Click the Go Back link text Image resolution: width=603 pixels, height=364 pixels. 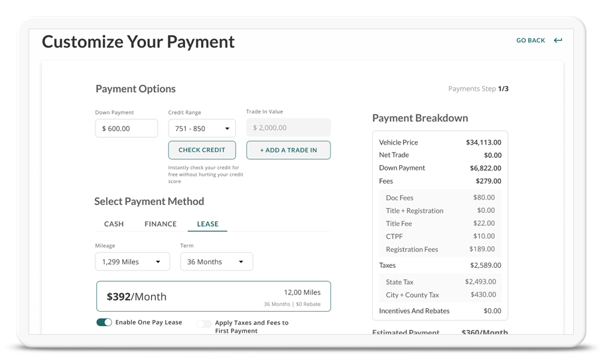530,40
